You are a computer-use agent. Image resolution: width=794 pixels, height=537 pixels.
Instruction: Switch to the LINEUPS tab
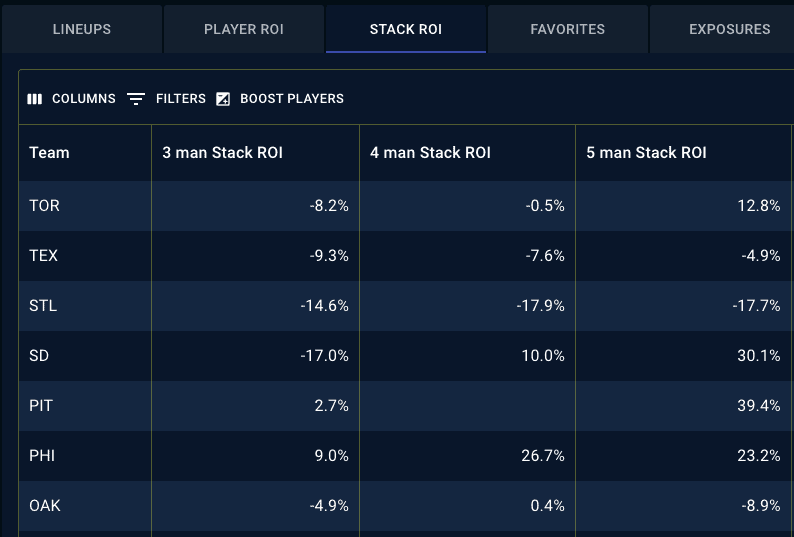pyautogui.click(x=82, y=29)
